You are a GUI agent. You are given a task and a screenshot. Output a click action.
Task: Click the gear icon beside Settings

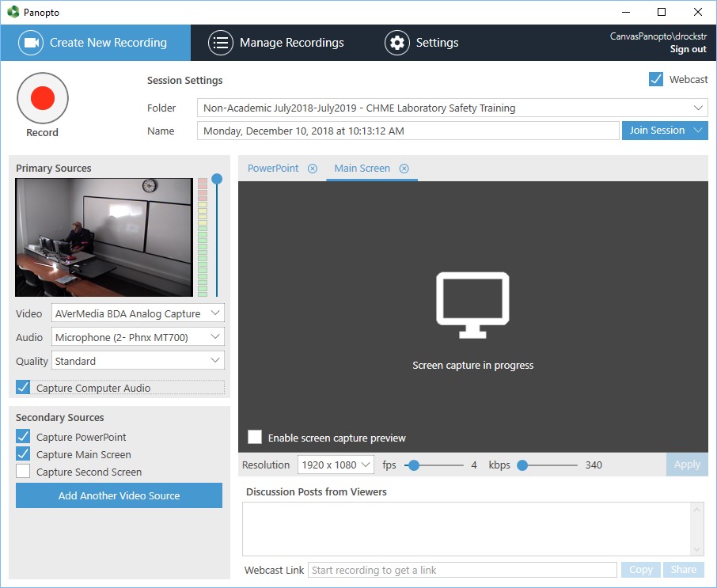point(397,43)
